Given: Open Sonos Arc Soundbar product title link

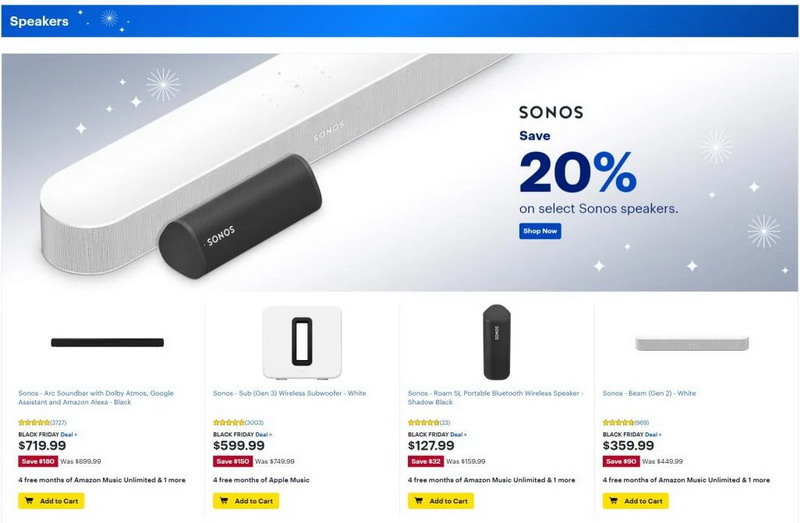Looking at the screenshot, I should point(95,397).
